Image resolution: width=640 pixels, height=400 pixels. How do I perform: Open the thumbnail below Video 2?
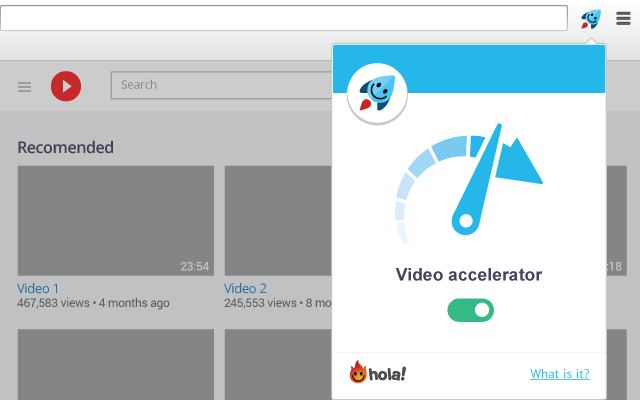pyautogui.click(x=278, y=364)
